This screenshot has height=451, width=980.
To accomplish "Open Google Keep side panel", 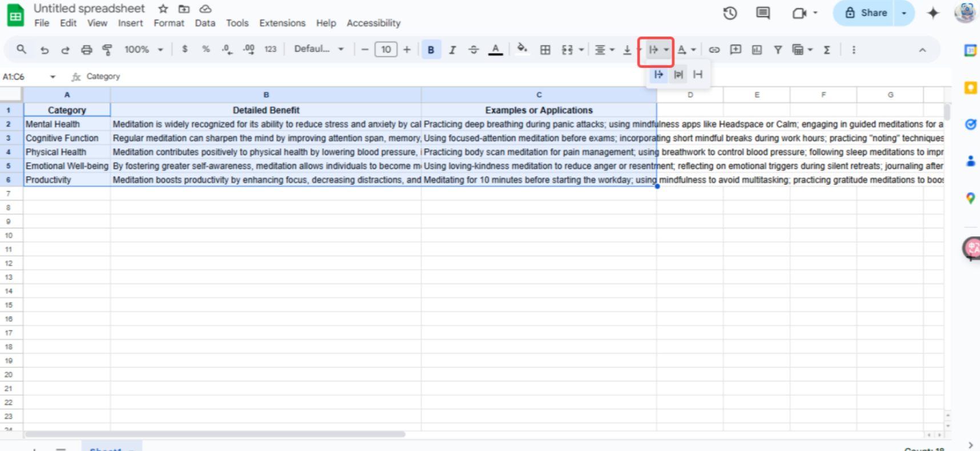I will pyautogui.click(x=970, y=87).
